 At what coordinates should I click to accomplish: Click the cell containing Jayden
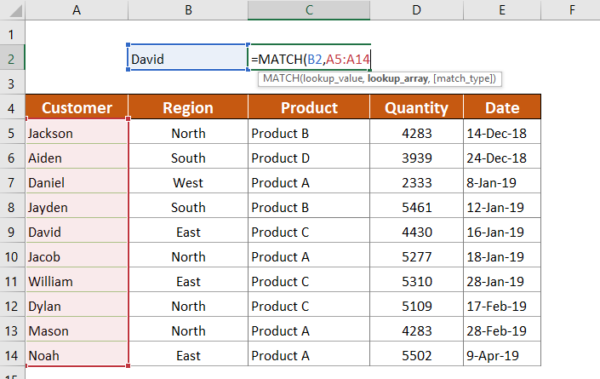click(77, 207)
